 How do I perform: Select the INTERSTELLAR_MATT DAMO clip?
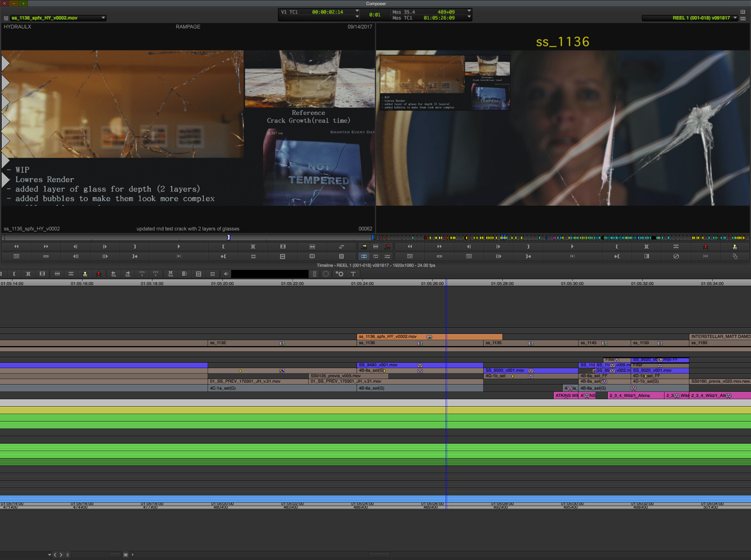click(720, 337)
